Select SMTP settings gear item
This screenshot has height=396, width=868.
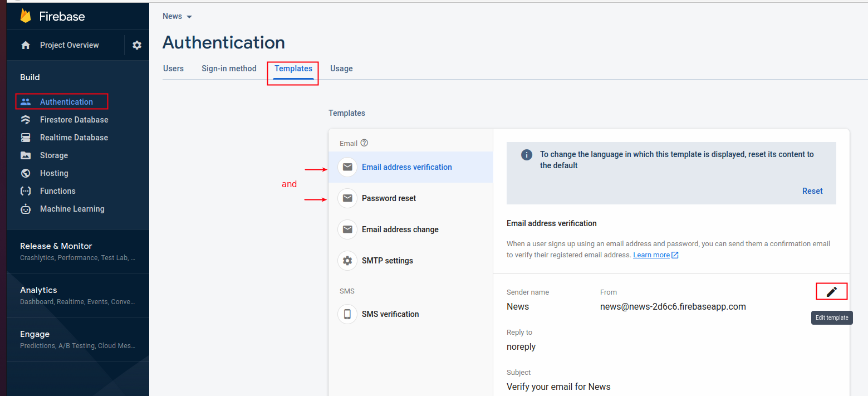pyautogui.click(x=387, y=261)
